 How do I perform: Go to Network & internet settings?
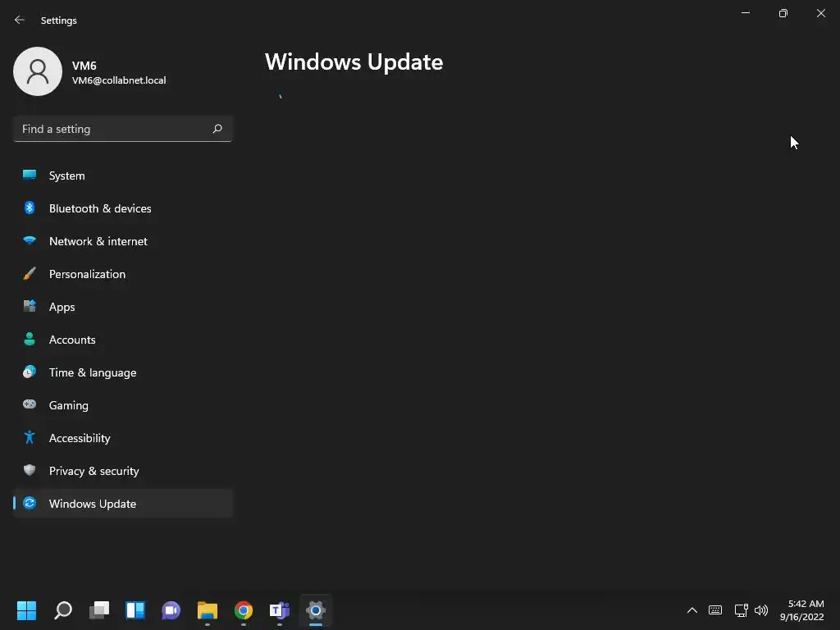click(123, 241)
